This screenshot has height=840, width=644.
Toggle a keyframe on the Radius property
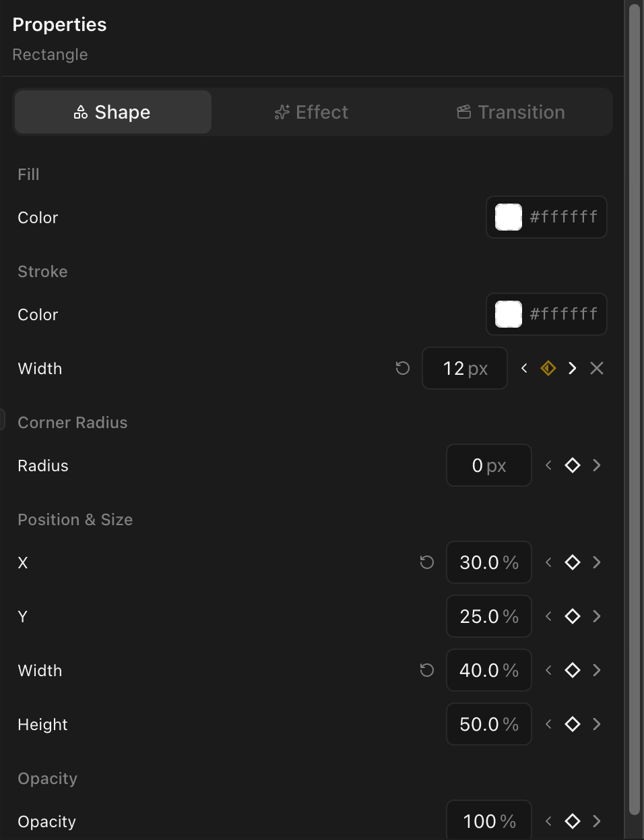tap(572, 465)
